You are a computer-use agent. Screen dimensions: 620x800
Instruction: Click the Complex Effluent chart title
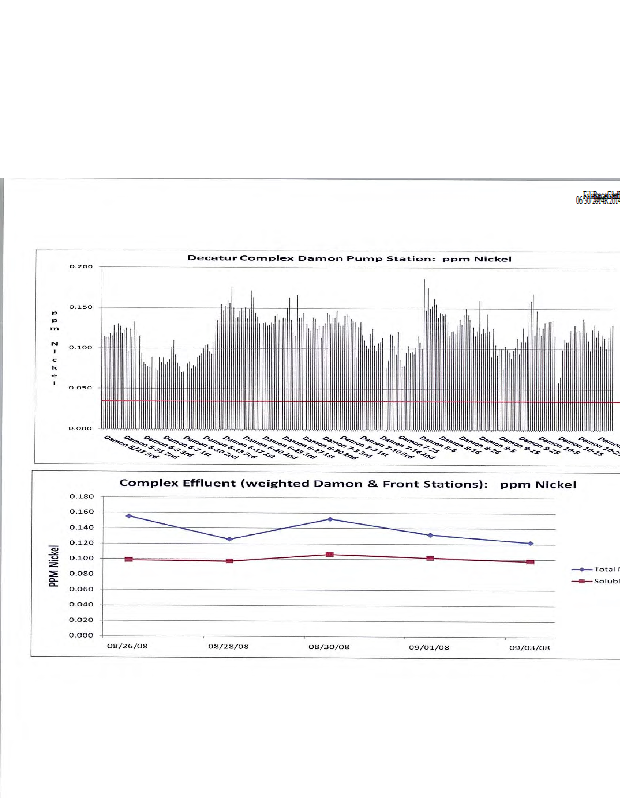(x=347, y=484)
